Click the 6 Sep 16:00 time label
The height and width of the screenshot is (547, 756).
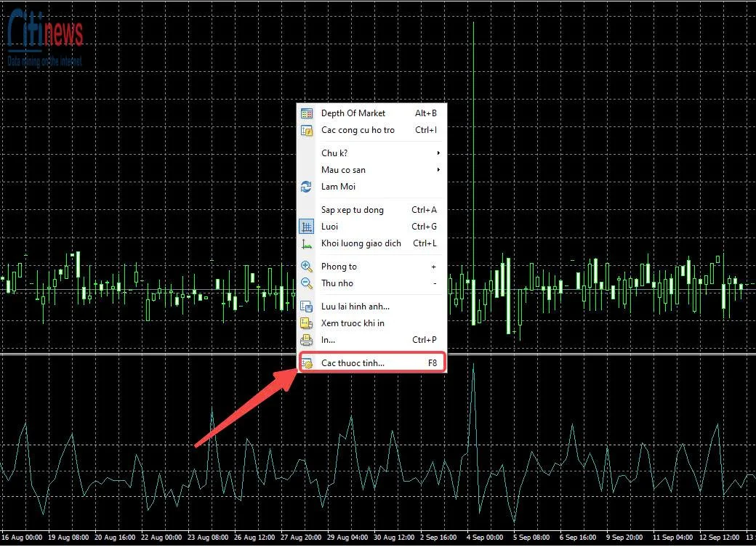pyautogui.click(x=578, y=538)
